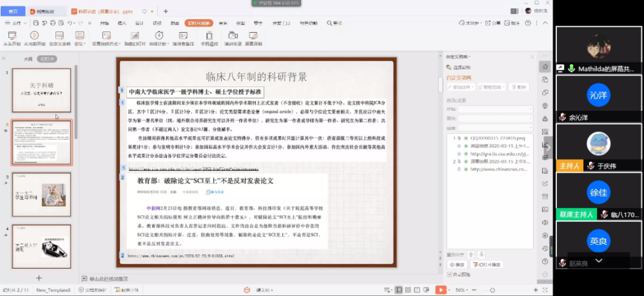Open the 文件 file menu dropdown
644x296 pixels.
(x=16, y=23)
